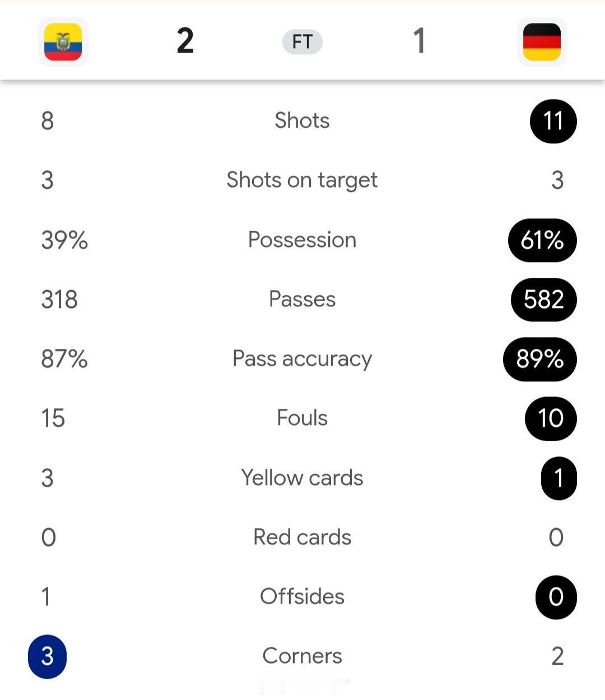The image size is (605, 700).
Task: Tap Ecuador's score of 2
Action: coord(185,41)
